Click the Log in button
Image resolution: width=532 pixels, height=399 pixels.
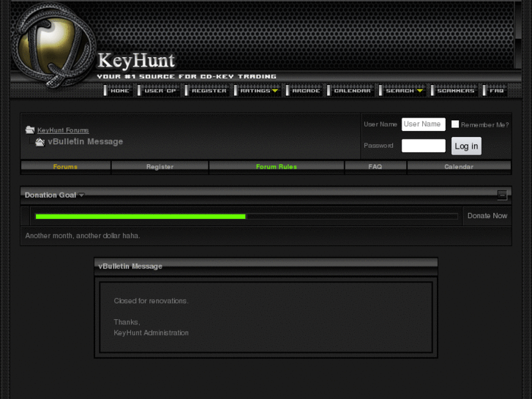tap(466, 146)
